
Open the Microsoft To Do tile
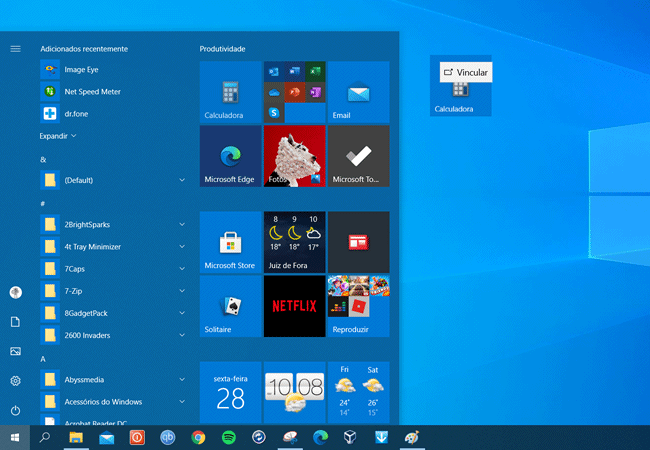pyautogui.click(x=358, y=156)
